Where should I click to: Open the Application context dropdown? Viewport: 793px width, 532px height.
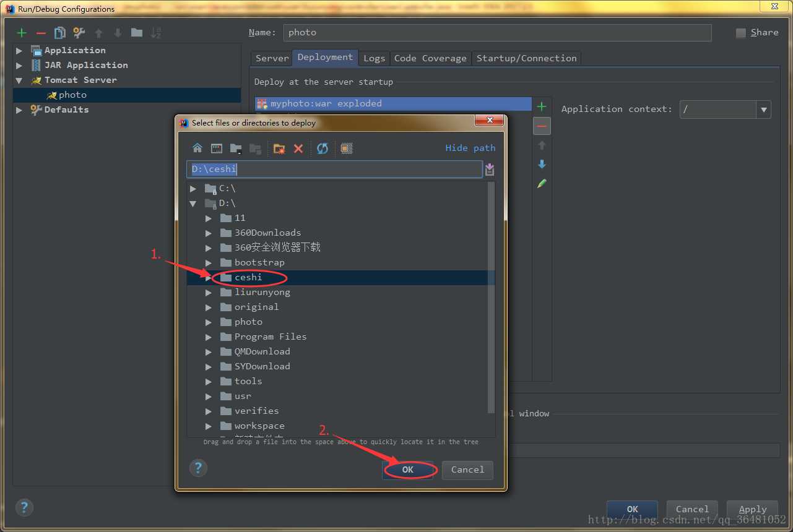[x=764, y=109]
